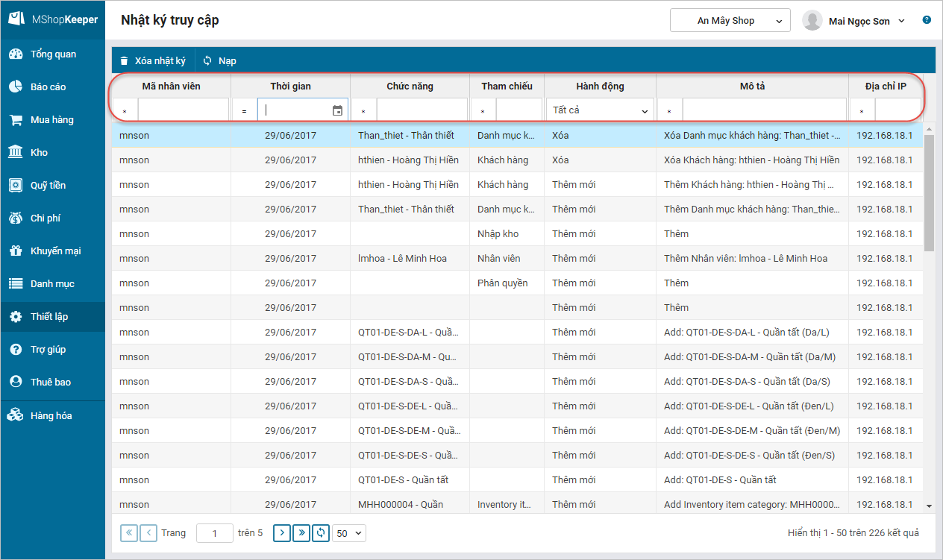Open the An Mây Shop store dropdown
The width and height of the screenshot is (943, 560).
730,21
